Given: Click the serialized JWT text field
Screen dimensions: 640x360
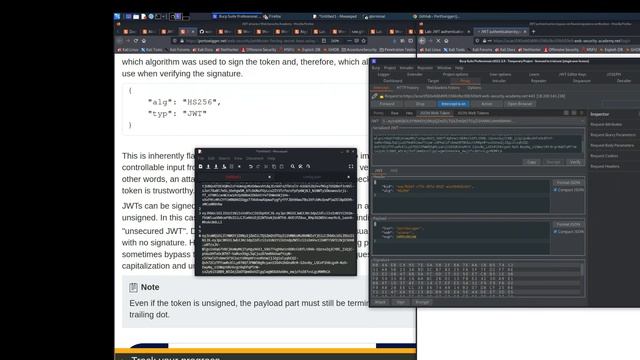Looking at the screenshot, I should click(x=477, y=144).
